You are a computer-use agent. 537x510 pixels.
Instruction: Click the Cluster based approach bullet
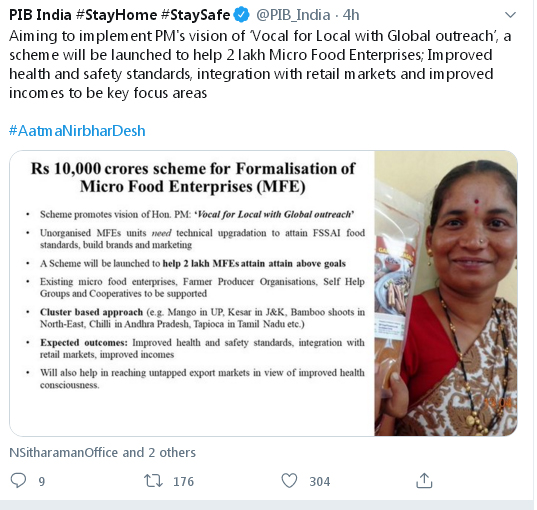tap(202, 318)
